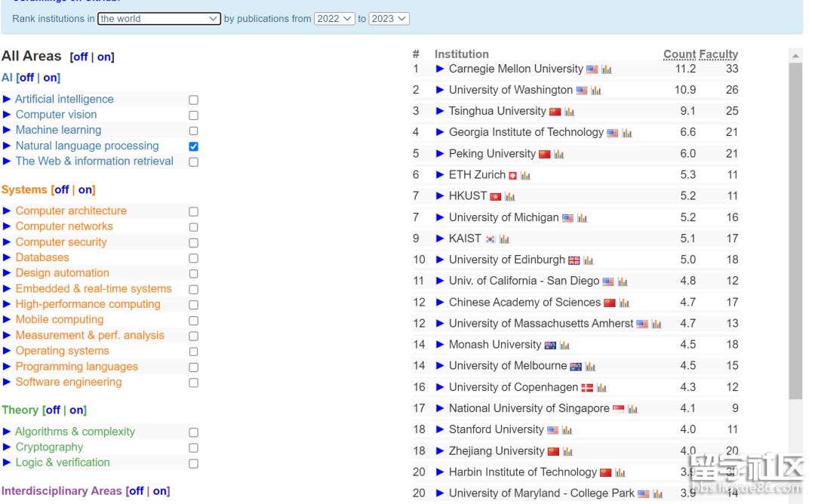Open chart icon for University of Edinburgh
This screenshot has width=815, height=504.
click(x=588, y=260)
